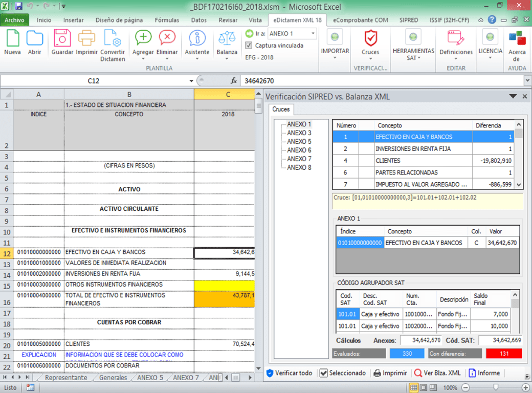Adjust the zoom slider handle
Viewport: 532px width, 393px height.
tap(496, 387)
